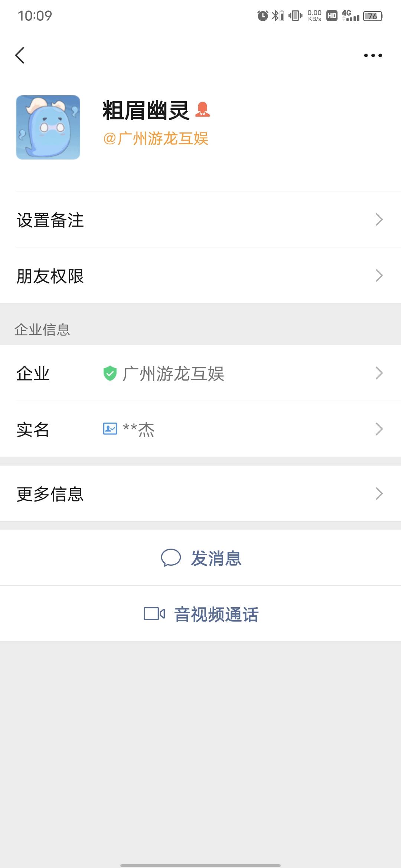Screen dimensions: 401x868
Task: Expand the 朋友权限 chevron
Action: (x=379, y=276)
